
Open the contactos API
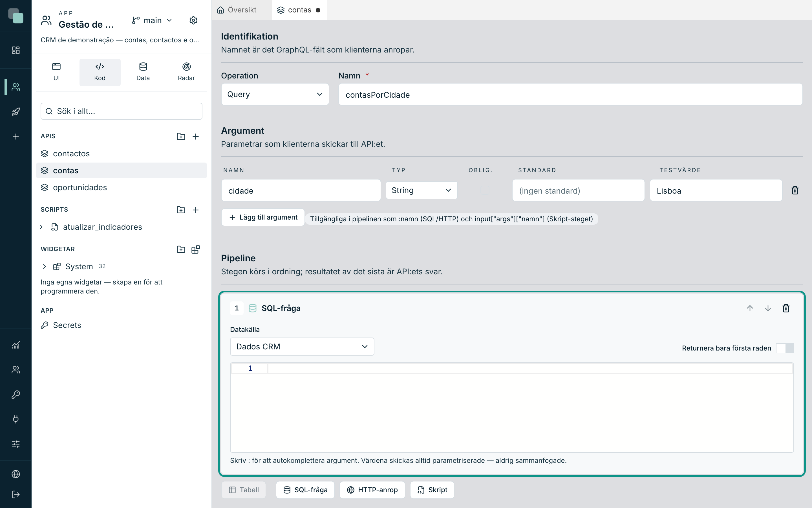(122, 154)
